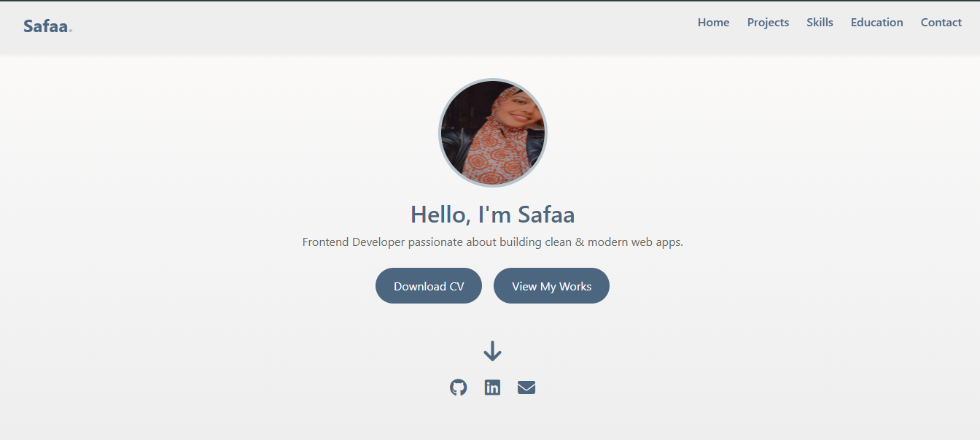Click the LinkedIn square badge
The width and height of the screenshot is (980, 440).
point(492,387)
